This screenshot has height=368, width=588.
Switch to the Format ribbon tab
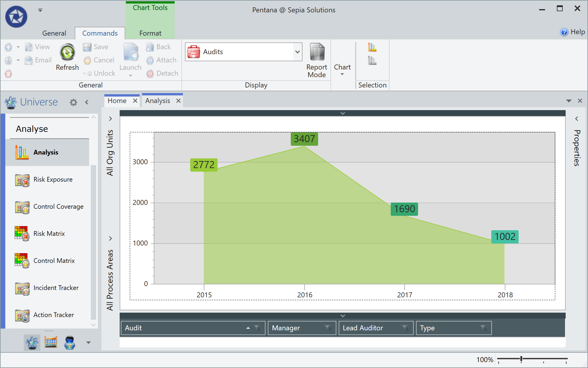[150, 33]
